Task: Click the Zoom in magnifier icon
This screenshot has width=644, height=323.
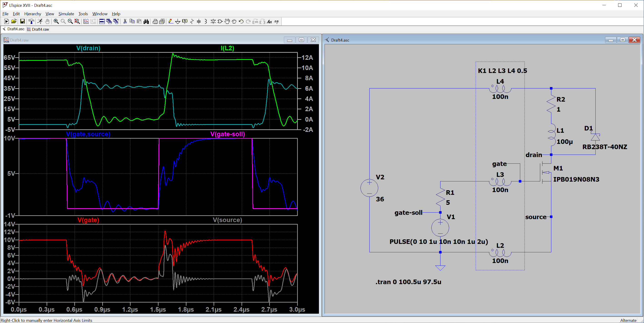Action: 56,22
